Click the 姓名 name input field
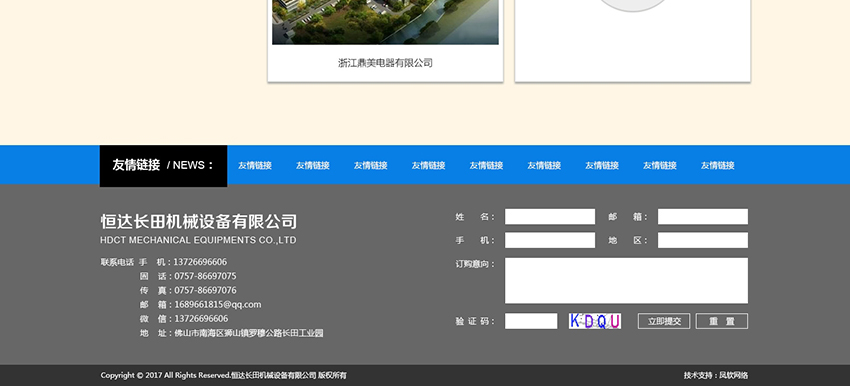This screenshot has height=386, width=850. 550,217
